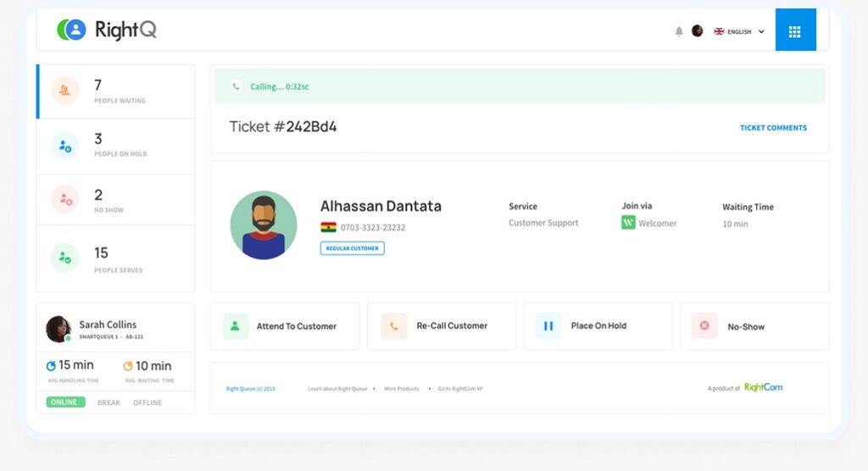Set agent status to Online

(64, 402)
